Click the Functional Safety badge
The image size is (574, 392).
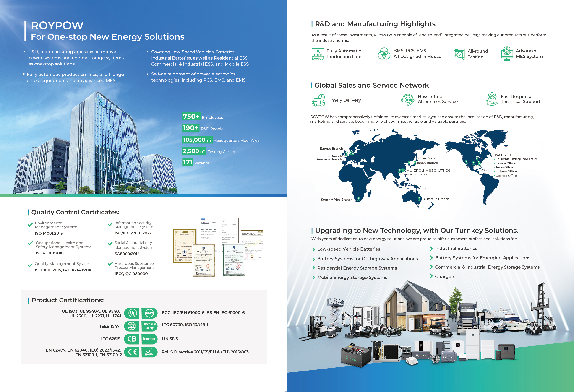(x=149, y=326)
